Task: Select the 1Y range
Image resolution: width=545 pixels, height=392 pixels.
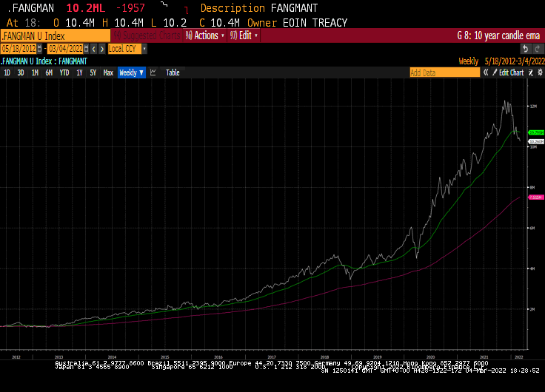Action: pos(79,72)
